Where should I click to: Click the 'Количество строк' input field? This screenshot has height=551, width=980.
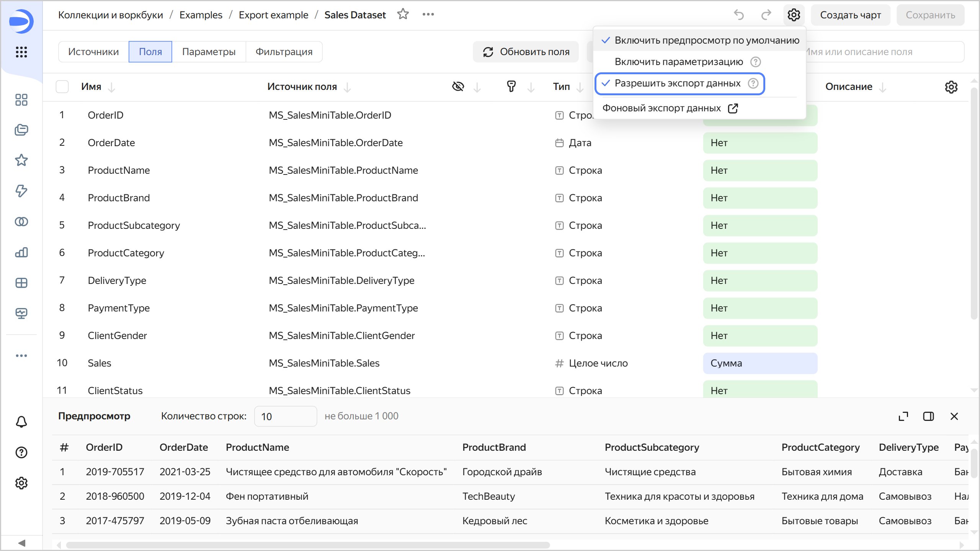pos(285,416)
